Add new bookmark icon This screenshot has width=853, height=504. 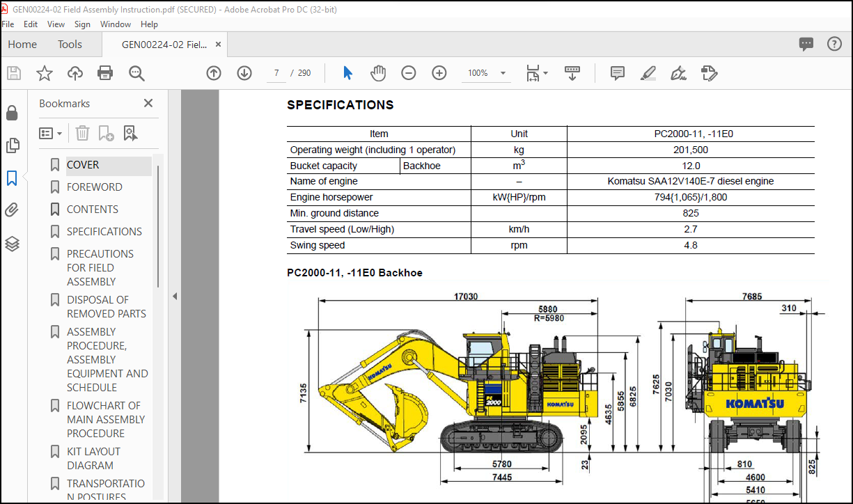pyautogui.click(x=106, y=133)
